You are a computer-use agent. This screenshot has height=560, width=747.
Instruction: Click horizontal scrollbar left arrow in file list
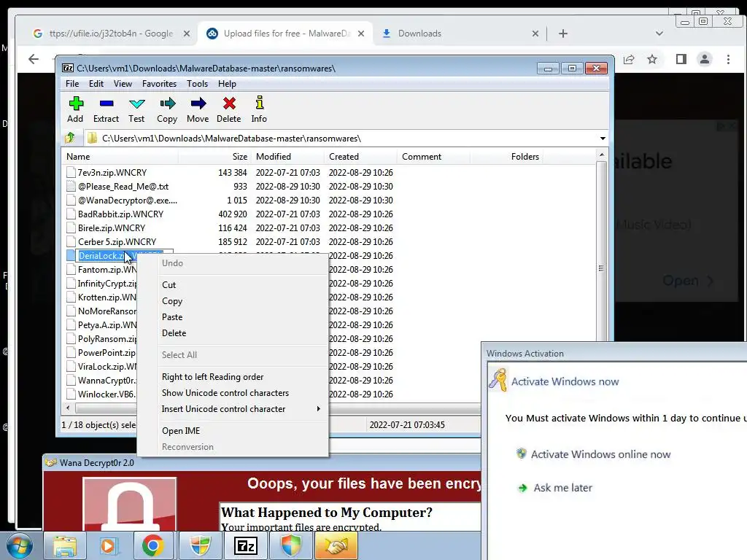tap(68, 408)
